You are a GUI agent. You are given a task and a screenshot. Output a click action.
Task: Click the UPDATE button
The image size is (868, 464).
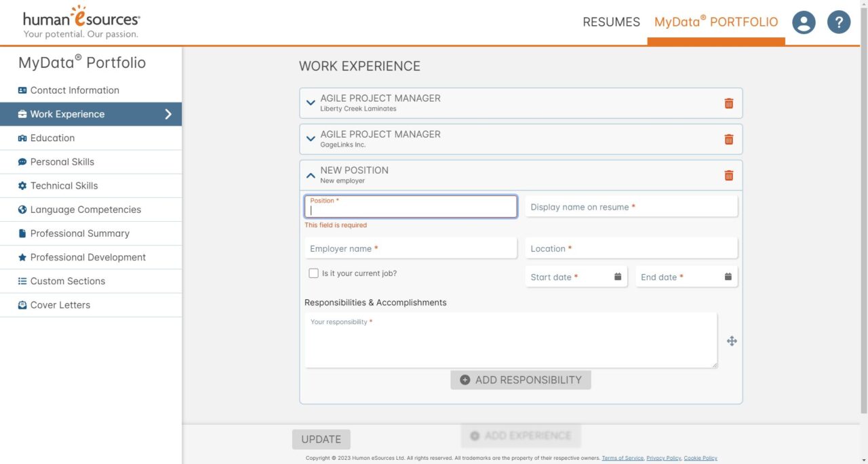coord(321,439)
